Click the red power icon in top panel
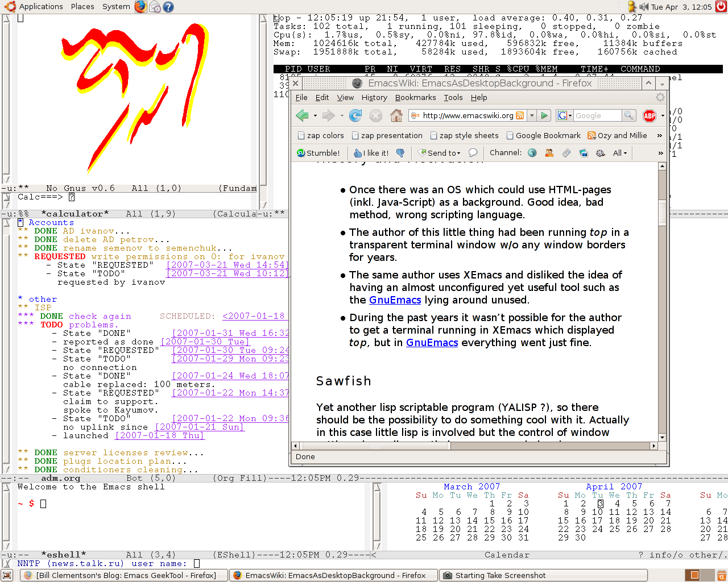Viewport: 728px width, 582px height. pos(721,7)
